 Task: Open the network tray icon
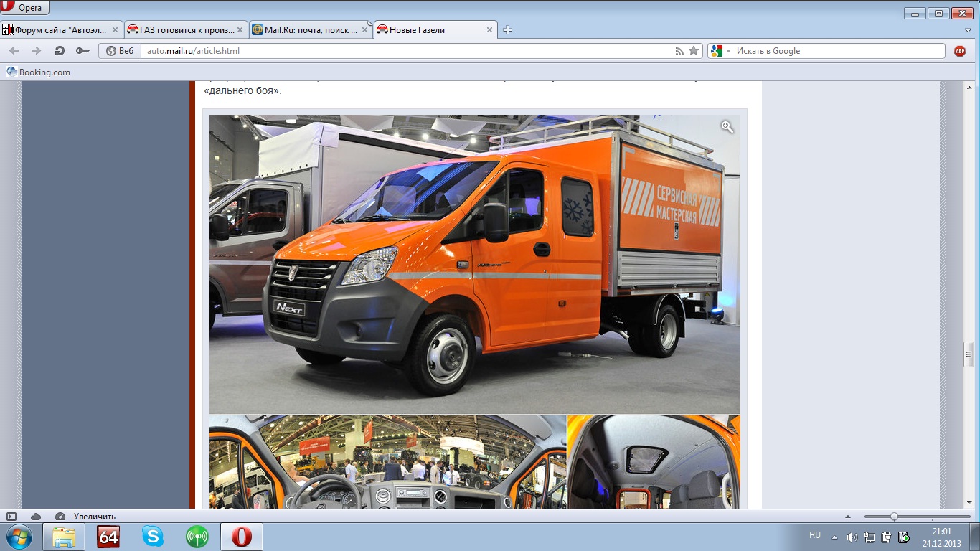[x=870, y=537]
